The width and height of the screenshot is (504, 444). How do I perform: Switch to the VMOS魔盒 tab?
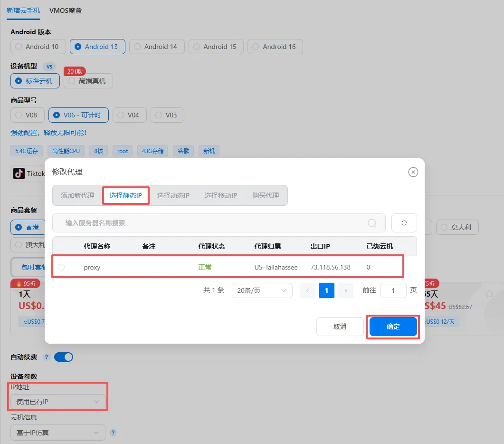(65, 10)
